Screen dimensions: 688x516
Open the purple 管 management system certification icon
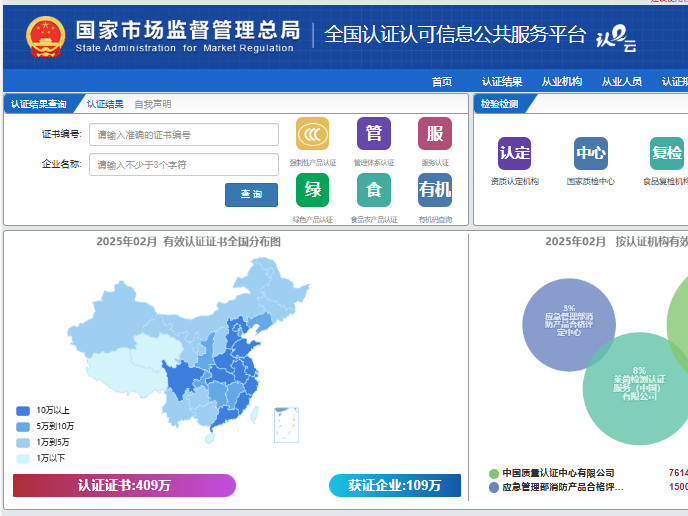(x=374, y=134)
